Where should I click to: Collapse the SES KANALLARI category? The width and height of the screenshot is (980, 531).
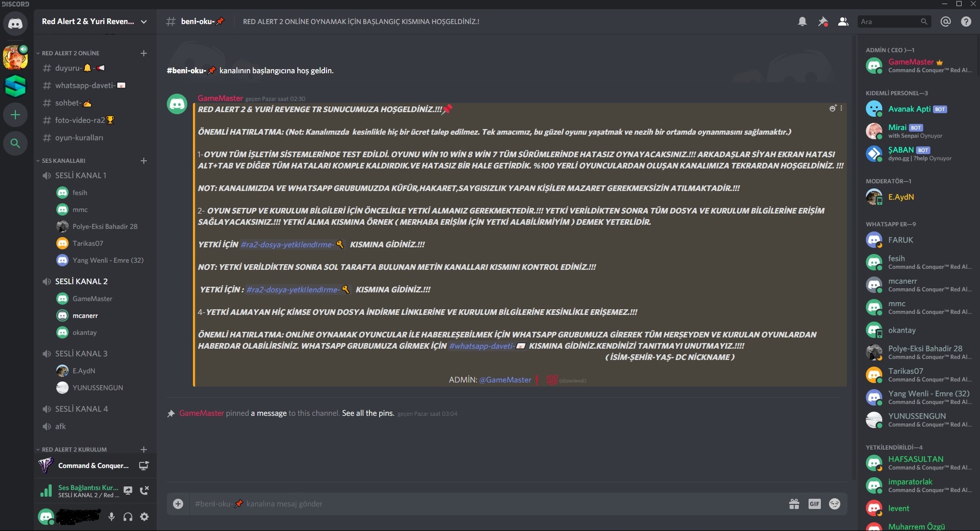(x=61, y=161)
